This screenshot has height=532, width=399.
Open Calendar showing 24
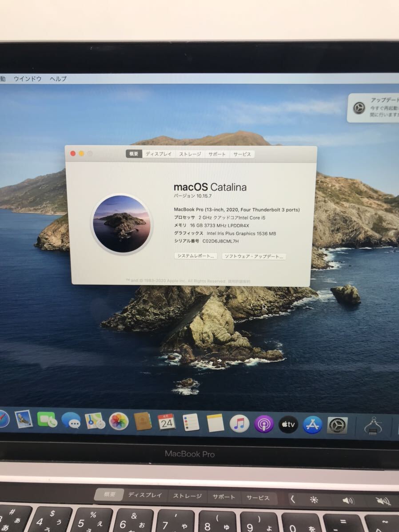click(166, 423)
